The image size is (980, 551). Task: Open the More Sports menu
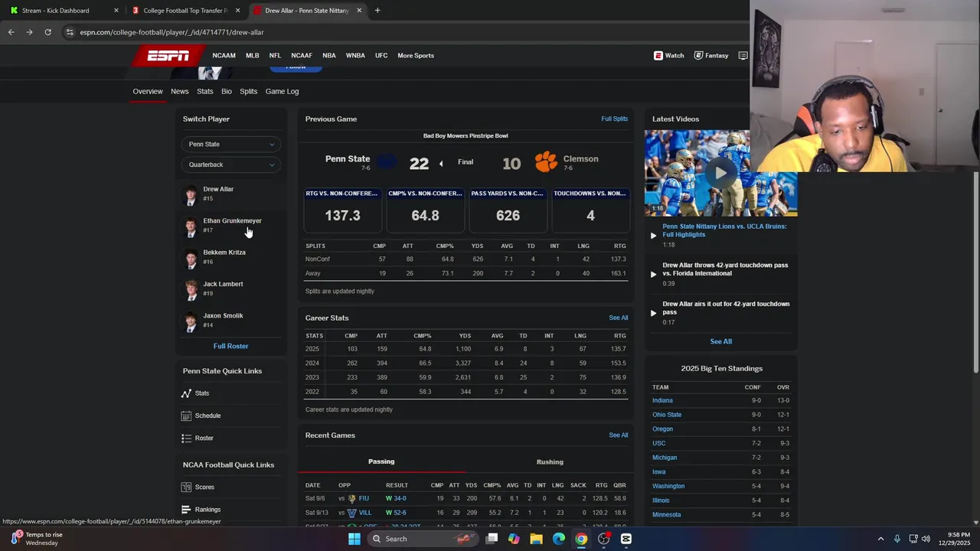416,55
